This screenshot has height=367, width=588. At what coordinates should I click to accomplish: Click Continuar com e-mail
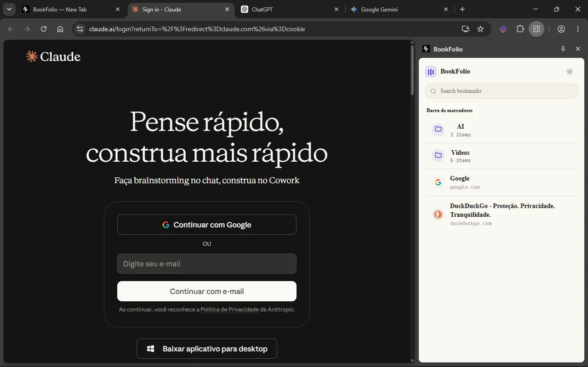pos(207,291)
